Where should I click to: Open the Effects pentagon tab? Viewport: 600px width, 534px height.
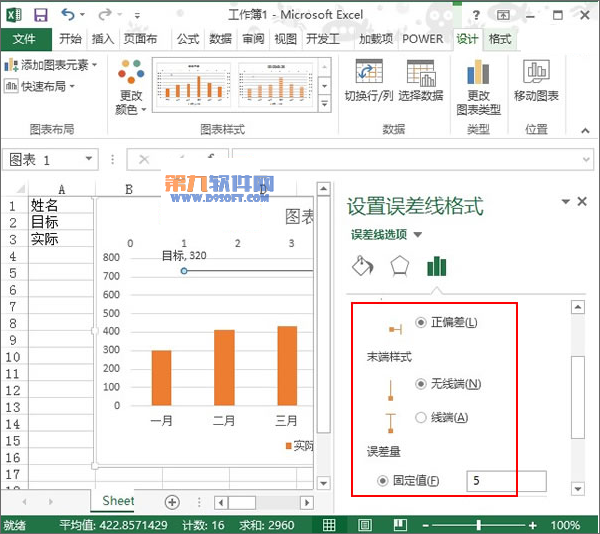(399, 266)
